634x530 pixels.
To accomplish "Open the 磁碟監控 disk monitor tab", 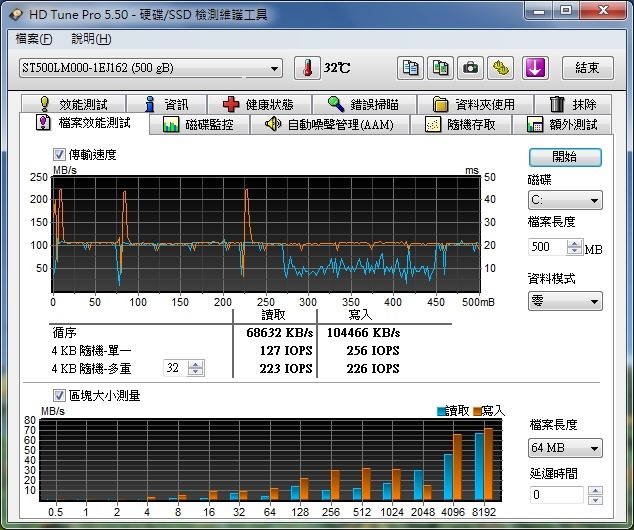I will pos(199,125).
